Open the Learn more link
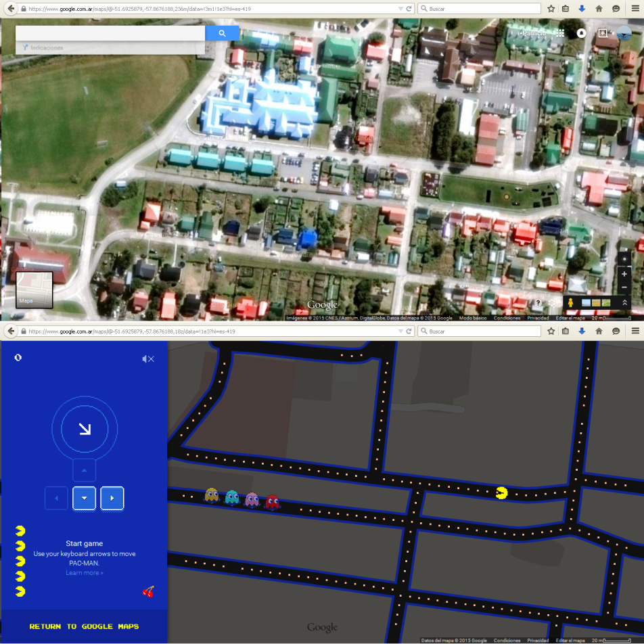The height and width of the screenshot is (644, 644). point(84,573)
